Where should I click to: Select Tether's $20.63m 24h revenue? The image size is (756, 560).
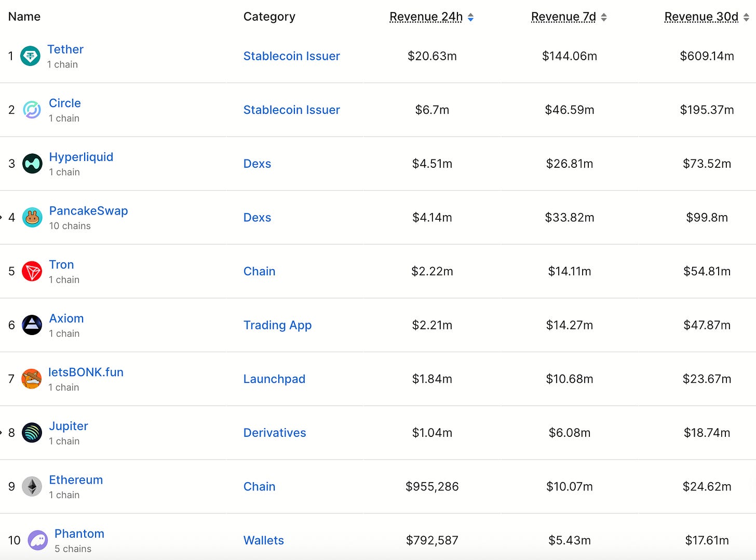pyautogui.click(x=432, y=56)
